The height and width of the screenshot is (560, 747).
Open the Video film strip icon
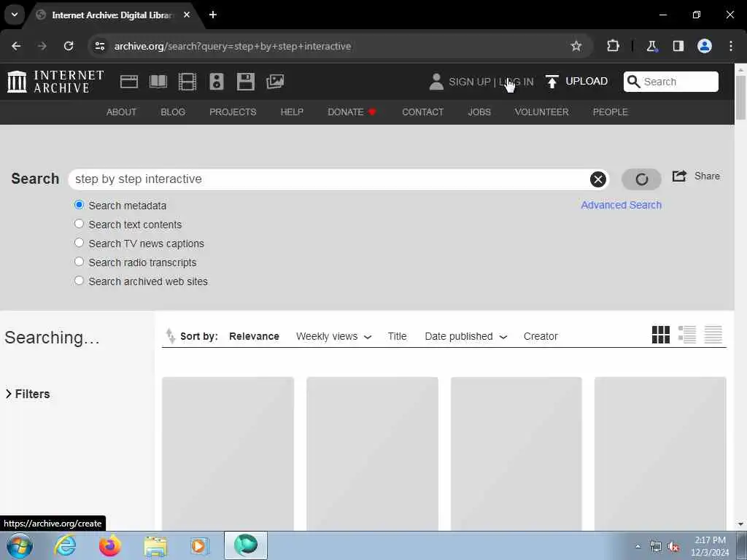tap(187, 82)
